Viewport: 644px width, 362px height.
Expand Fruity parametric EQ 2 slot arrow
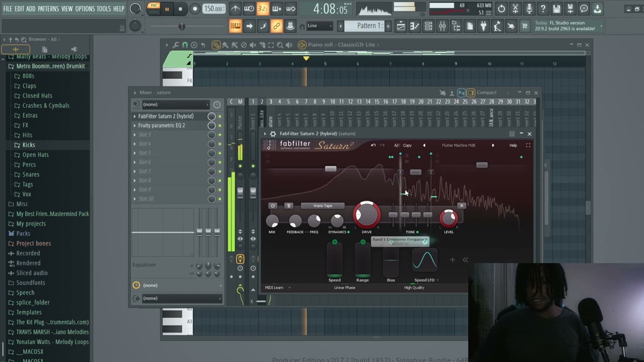134,125
